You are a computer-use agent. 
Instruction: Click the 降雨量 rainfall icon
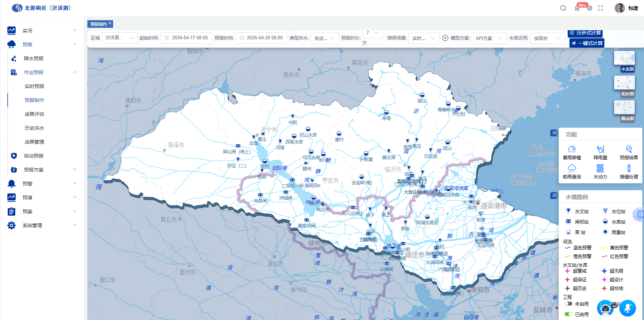600,150
